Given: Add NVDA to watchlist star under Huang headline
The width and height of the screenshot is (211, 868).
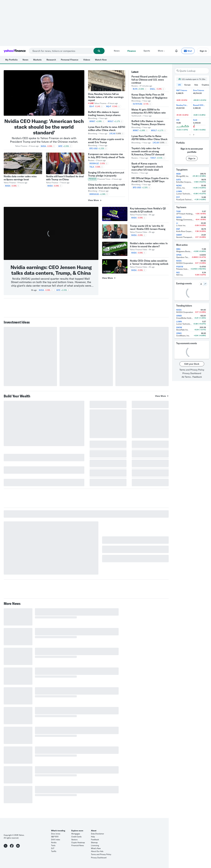Looking at the screenshot, I should pyautogui.click(x=54, y=146).
